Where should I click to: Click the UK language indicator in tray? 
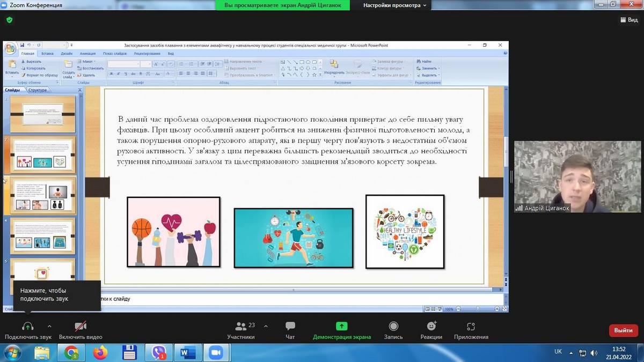point(558,352)
